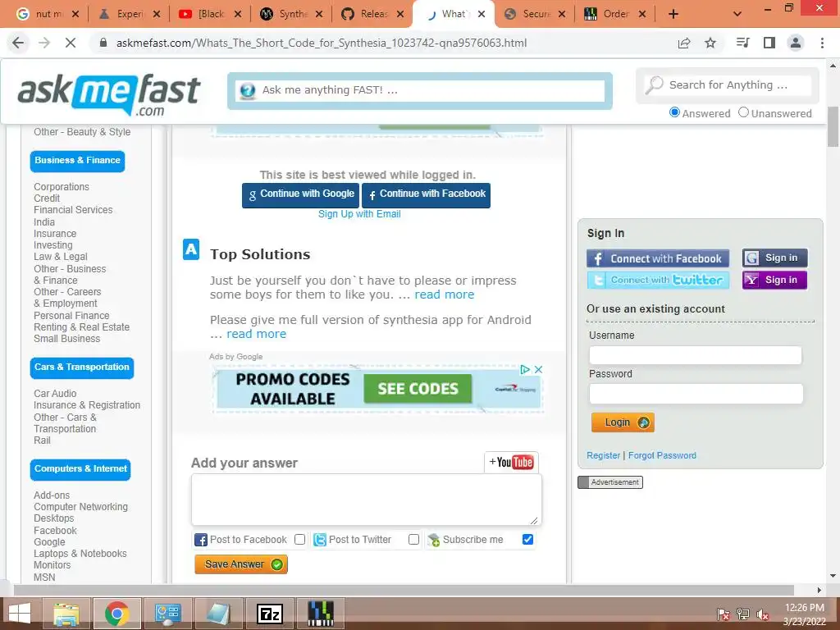Uncheck the Subscribe me checkbox
The height and width of the screenshot is (630, 840).
tap(527, 540)
